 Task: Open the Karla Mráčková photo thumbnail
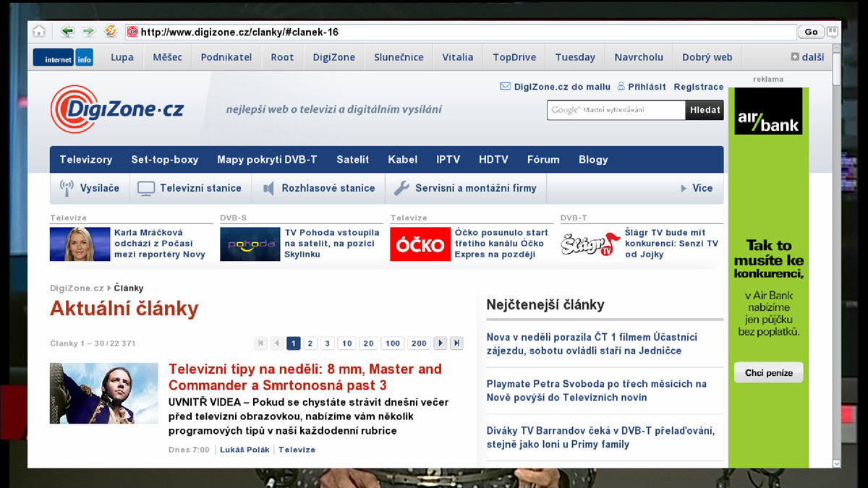click(80, 244)
